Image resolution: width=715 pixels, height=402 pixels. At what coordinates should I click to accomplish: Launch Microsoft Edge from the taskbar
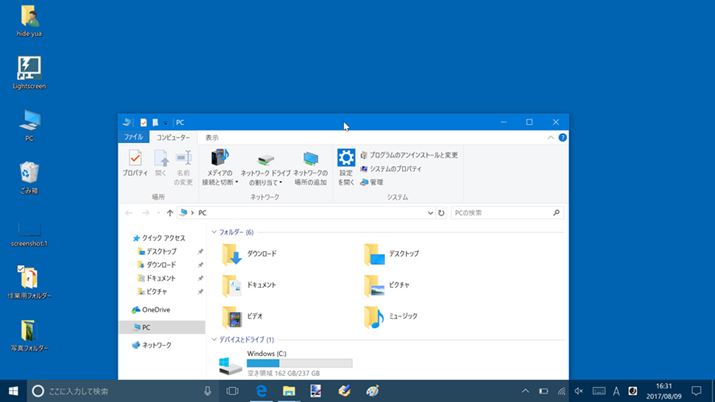click(x=261, y=391)
